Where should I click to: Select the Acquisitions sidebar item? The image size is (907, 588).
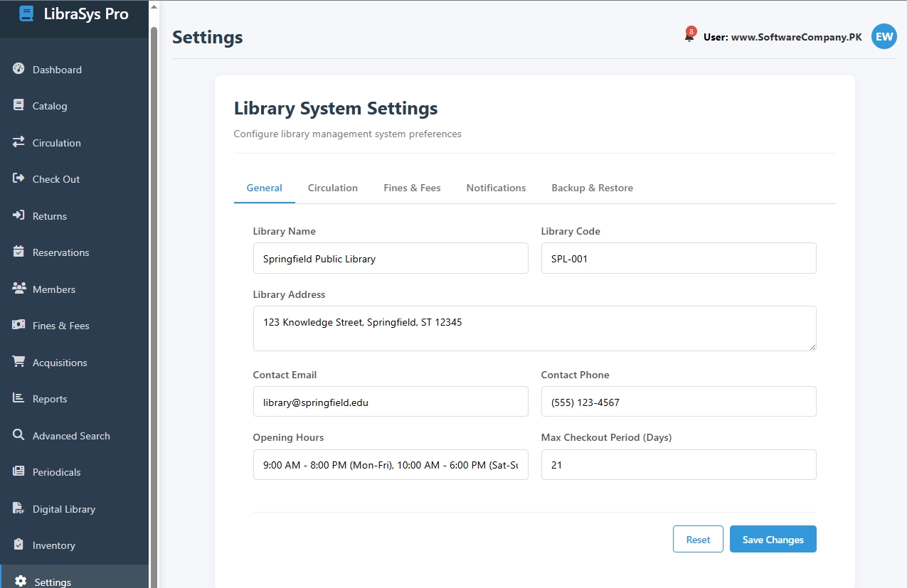tap(60, 363)
